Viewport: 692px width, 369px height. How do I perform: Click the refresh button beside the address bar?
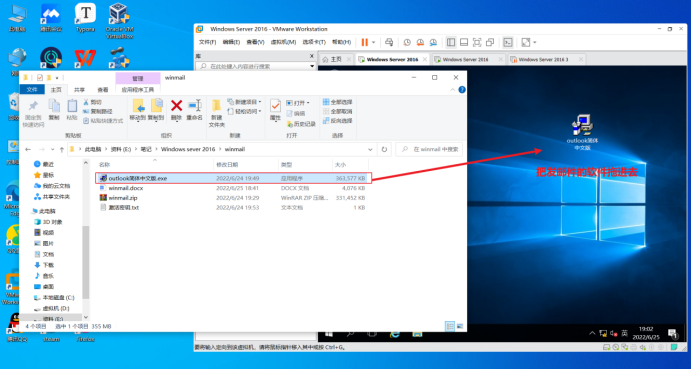tap(384, 149)
